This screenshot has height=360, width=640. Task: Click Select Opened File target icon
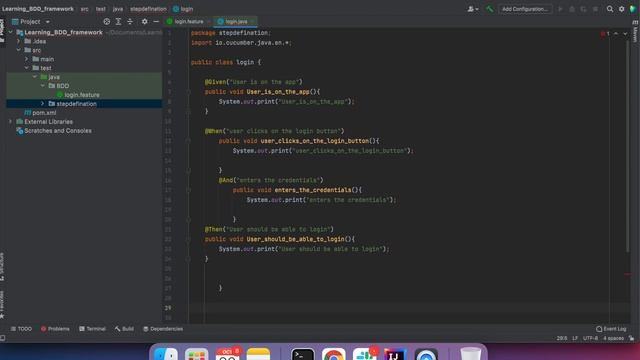click(107, 22)
